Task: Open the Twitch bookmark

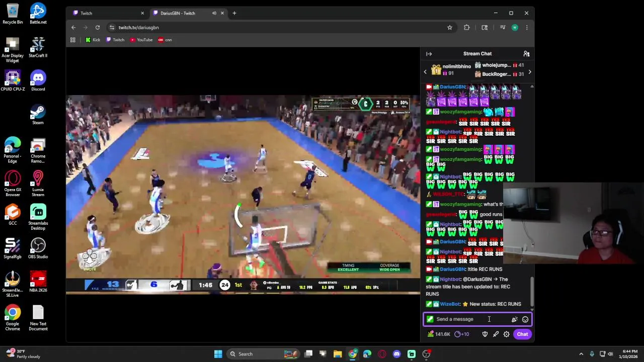Action: [x=115, y=40]
